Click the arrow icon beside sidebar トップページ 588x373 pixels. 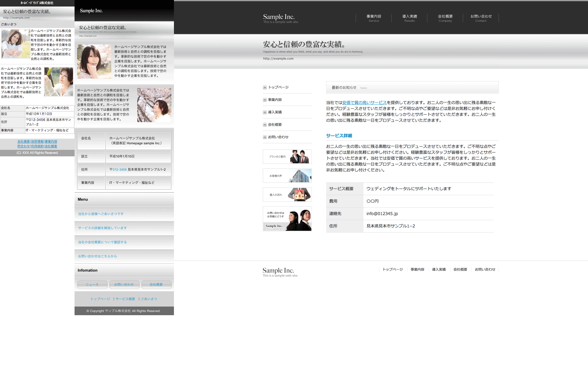coord(265,87)
